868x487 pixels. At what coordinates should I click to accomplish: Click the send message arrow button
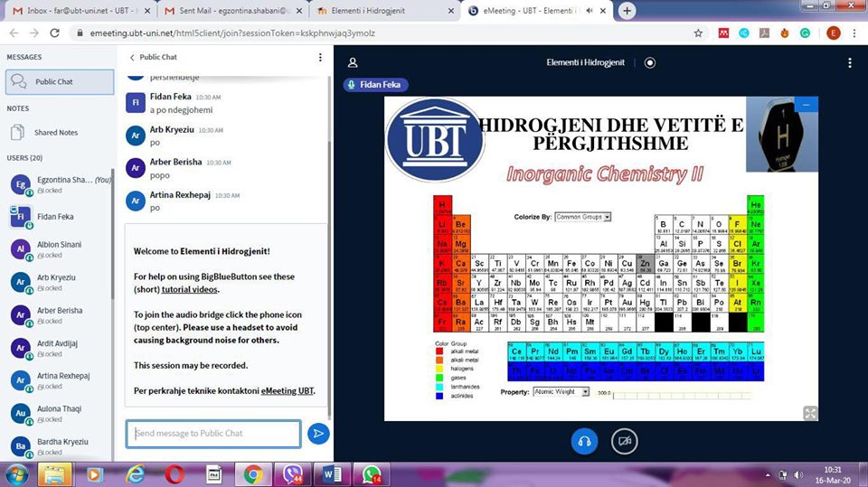pos(318,434)
